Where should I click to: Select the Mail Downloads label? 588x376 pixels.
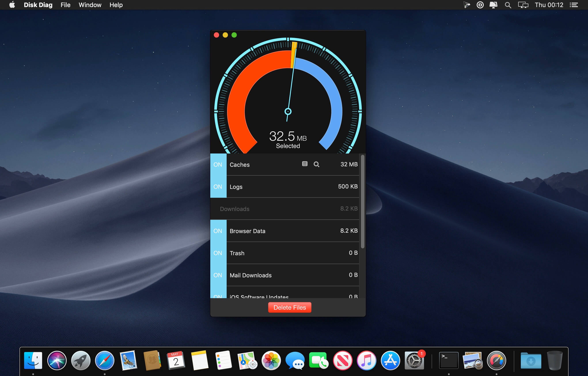click(250, 275)
